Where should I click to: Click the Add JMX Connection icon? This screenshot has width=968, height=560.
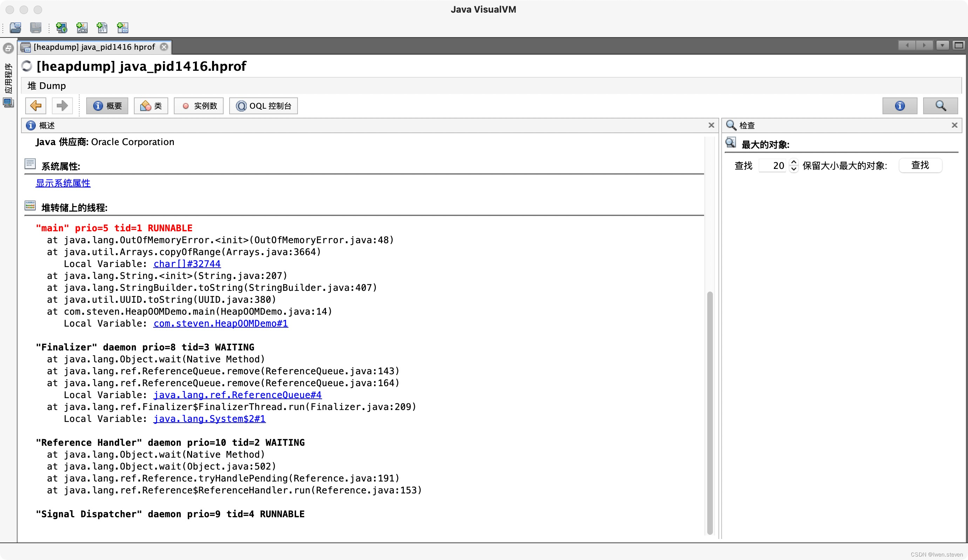[82, 28]
